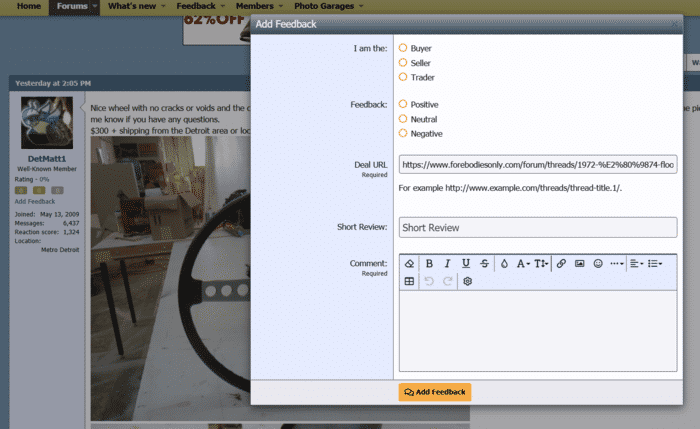Open the font family dropdown
This screenshot has width=700, height=429.
(523, 263)
